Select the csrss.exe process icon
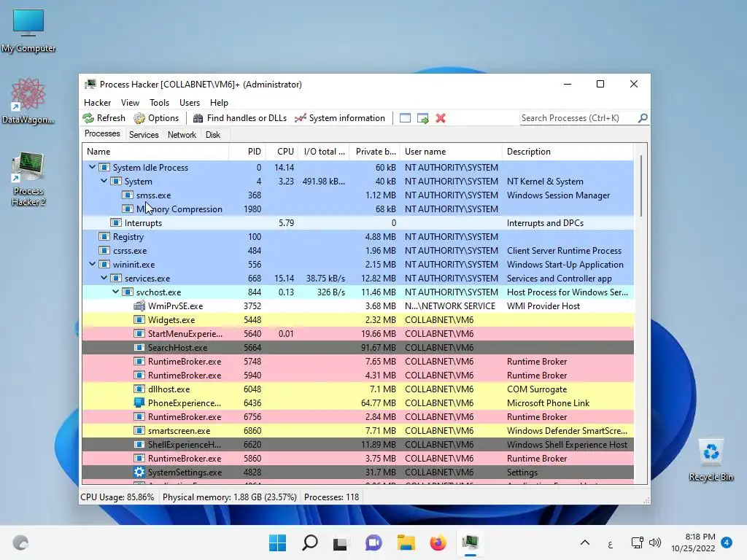Image resolution: width=747 pixels, height=560 pixels. point(104,251)
